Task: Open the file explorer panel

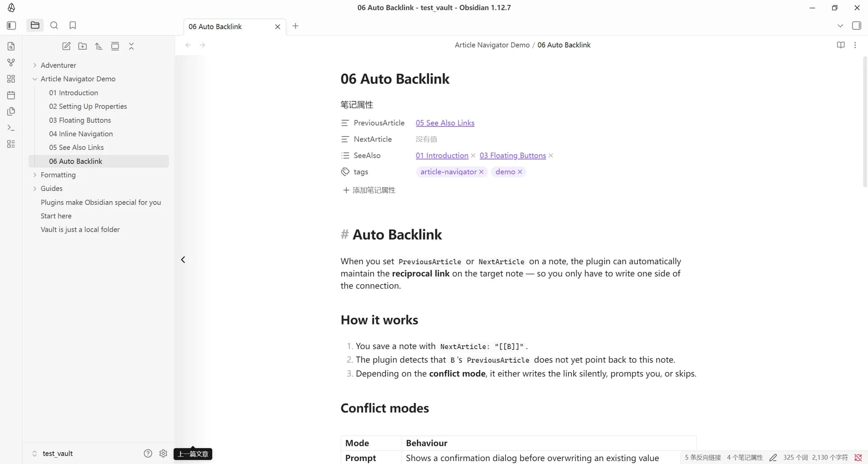Action: pyautogui.click(x=35, y=25)
